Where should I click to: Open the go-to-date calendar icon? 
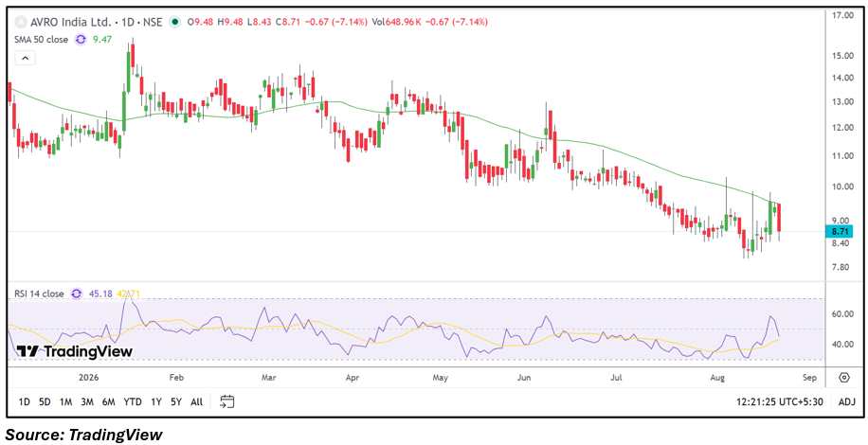[227, 401]
